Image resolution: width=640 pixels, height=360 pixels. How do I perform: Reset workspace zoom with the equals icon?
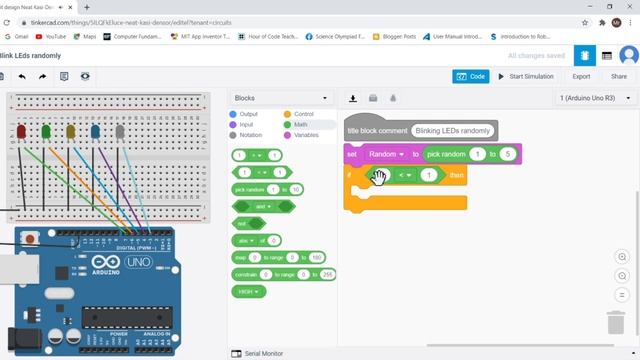[622, 295]
